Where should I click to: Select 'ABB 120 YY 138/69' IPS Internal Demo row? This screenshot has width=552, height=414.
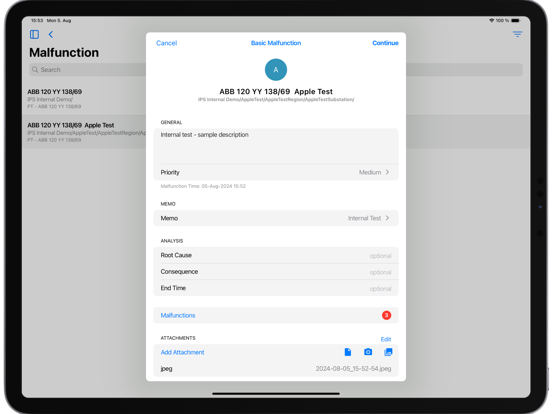[84, 99]
